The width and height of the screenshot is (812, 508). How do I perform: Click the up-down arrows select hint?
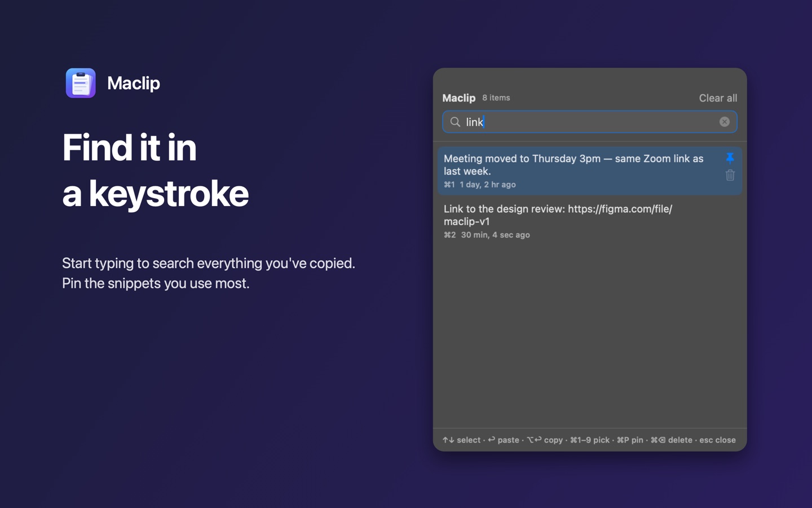pos(461,440)
